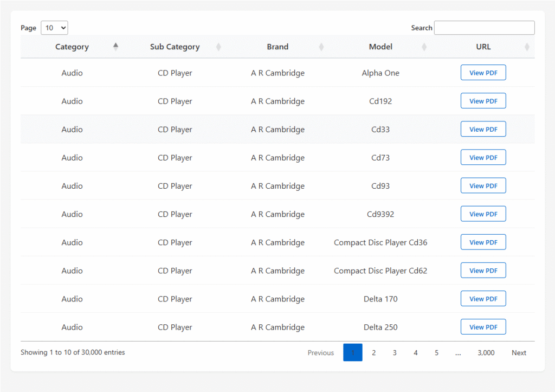This screenshot has height=392, width=555.
Task: Click Previous pagination link
Action: click(321, 352)
